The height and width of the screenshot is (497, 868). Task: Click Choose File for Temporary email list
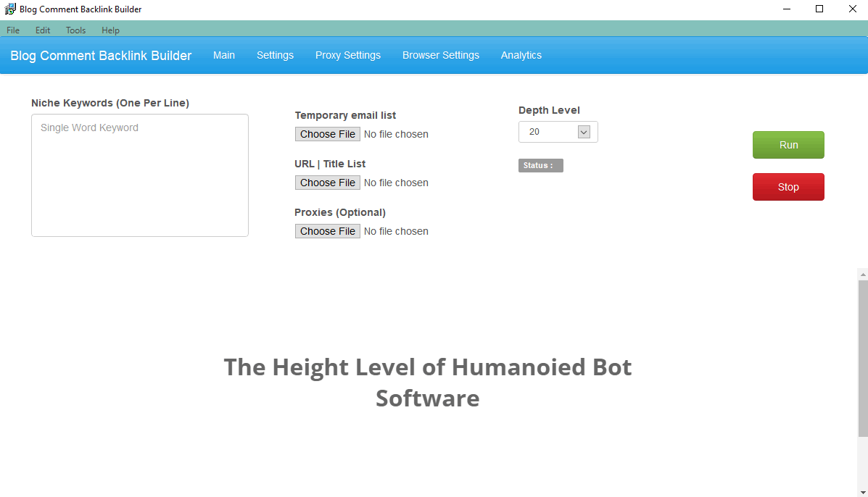327,133
